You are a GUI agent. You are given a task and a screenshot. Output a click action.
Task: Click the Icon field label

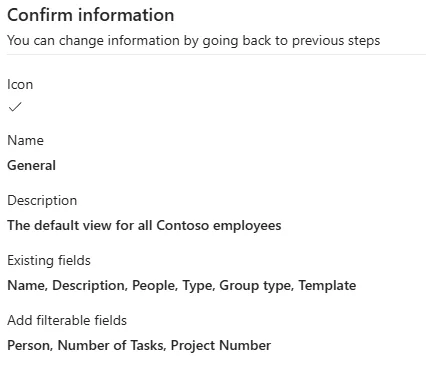click(20, 85)
